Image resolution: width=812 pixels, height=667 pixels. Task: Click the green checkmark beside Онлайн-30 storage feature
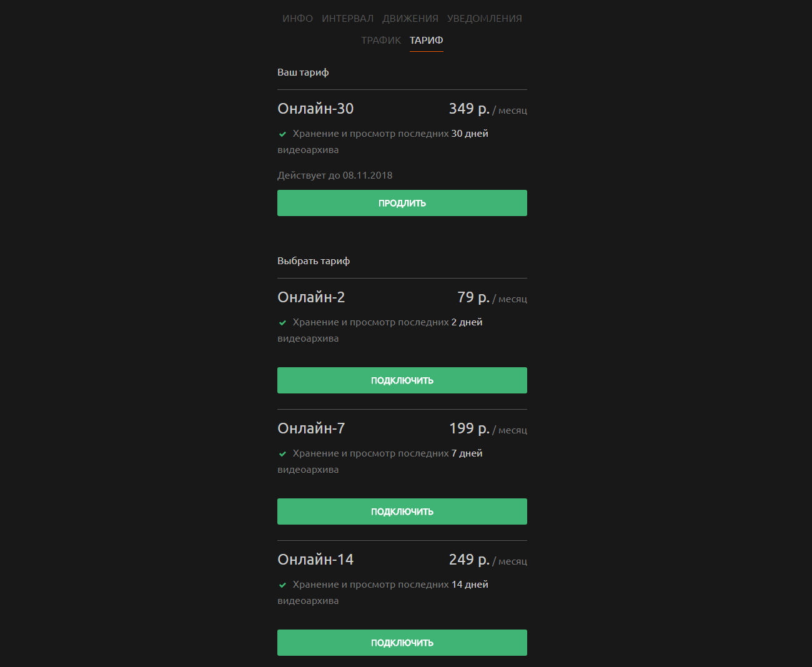click(283, 133)
